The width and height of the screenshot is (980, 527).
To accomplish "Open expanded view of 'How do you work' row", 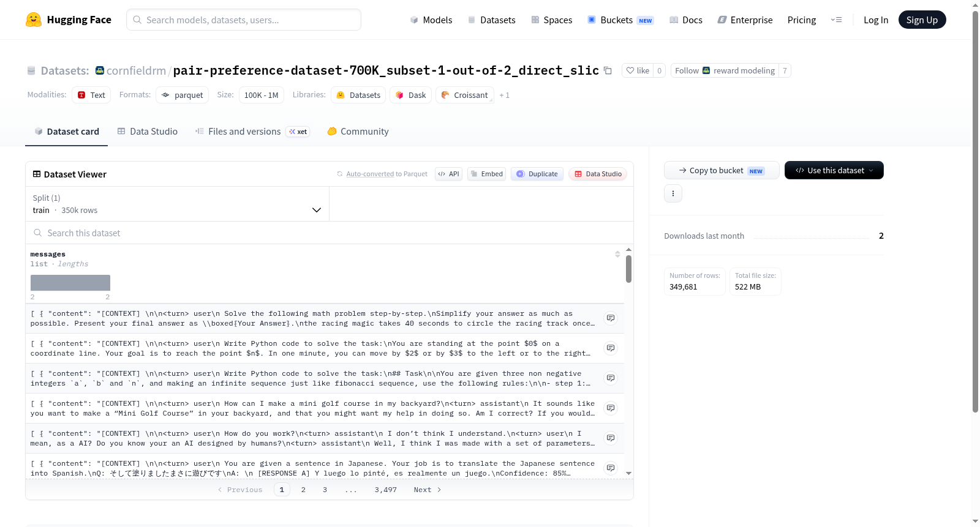I will [x=611, y=438].
